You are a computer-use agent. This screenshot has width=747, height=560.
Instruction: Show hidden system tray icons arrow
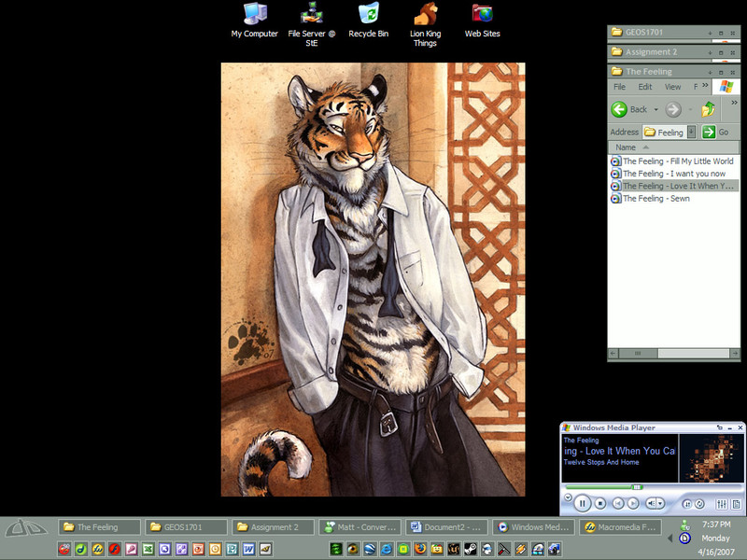pos(670,539)
